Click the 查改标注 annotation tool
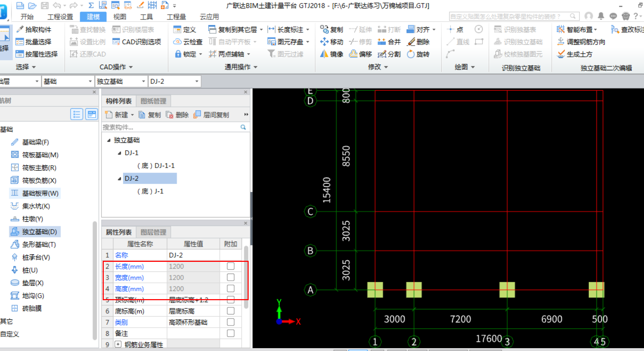Screen dimensions: 644x351 click(x=627, y=29)
